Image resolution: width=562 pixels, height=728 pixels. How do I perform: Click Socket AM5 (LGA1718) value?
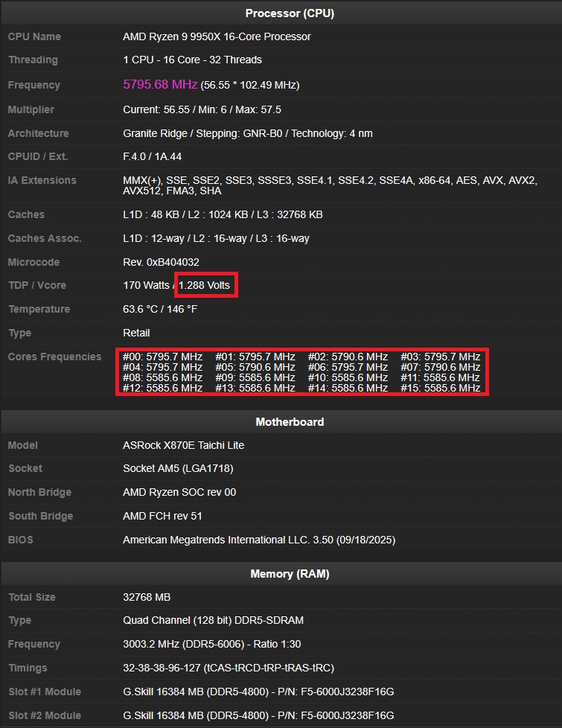(178, 468)
